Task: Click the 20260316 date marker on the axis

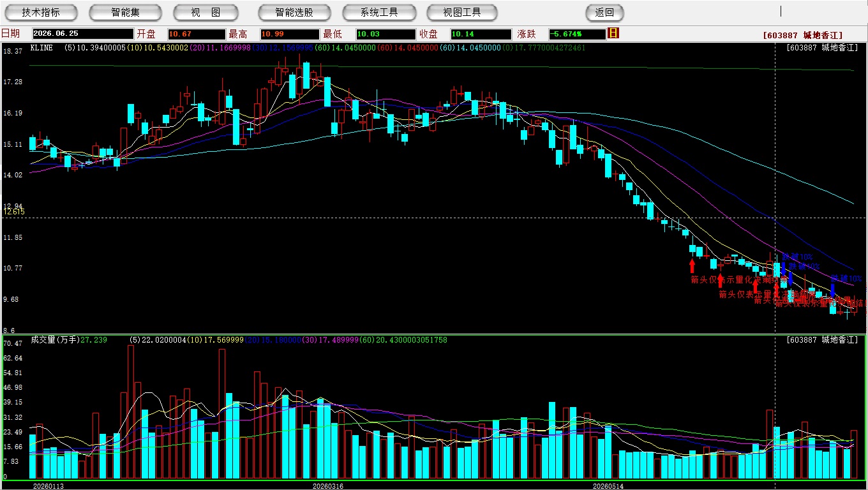Action: (327, 486)
